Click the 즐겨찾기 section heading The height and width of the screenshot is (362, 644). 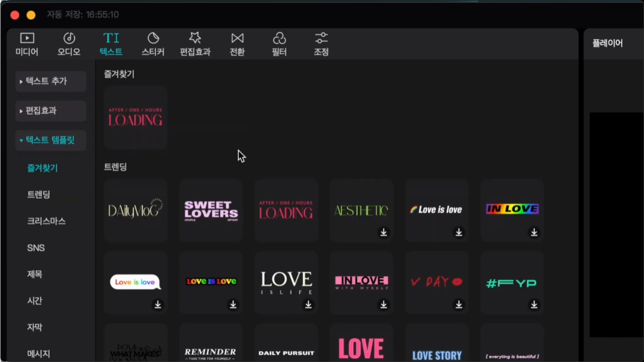coord(119,74)
